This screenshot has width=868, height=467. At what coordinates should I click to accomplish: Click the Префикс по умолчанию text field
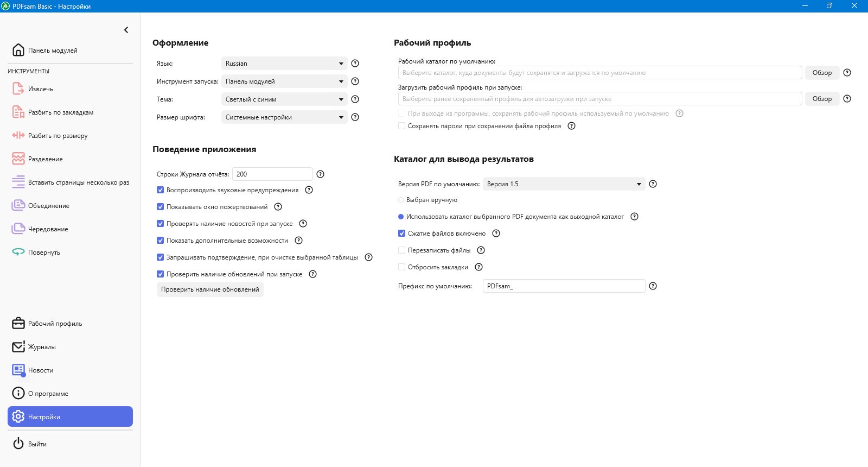pos(564,286)
